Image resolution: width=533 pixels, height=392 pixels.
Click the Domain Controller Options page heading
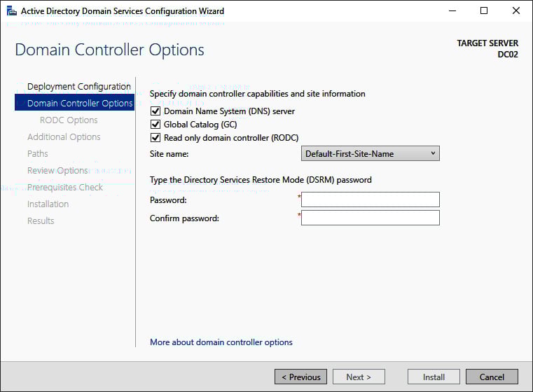109,50
